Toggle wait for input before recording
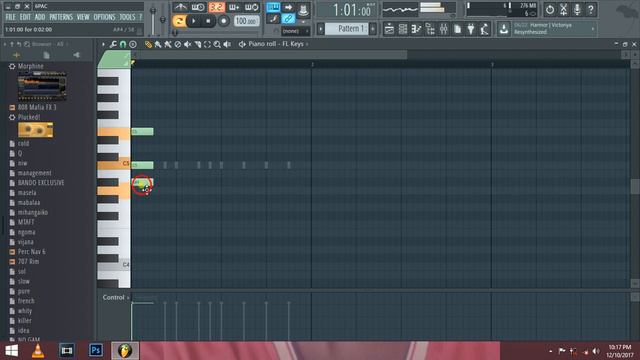This screenshot has height=360, width=640. [x=198, y=7]
